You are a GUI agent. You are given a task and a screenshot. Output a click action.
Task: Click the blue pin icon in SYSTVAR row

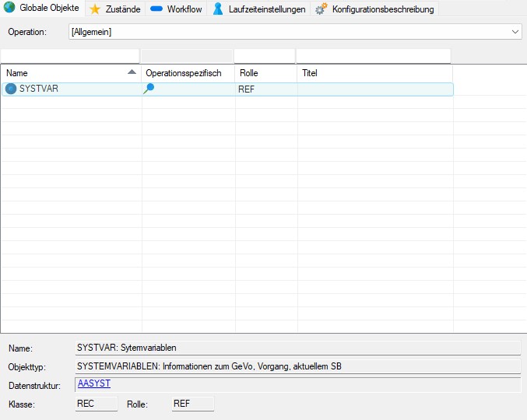click(x=149, y=89)
